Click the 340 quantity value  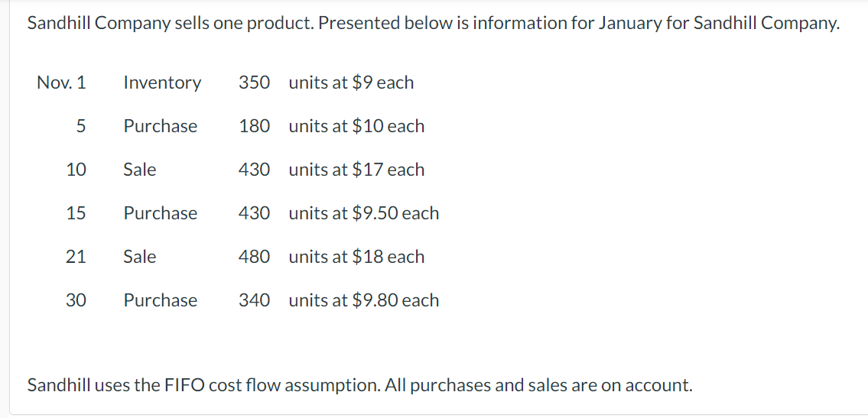254,300
